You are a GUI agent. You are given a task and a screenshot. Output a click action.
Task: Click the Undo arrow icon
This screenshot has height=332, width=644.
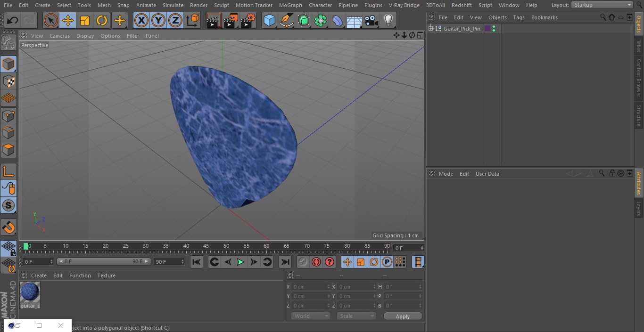pos(13,21)
